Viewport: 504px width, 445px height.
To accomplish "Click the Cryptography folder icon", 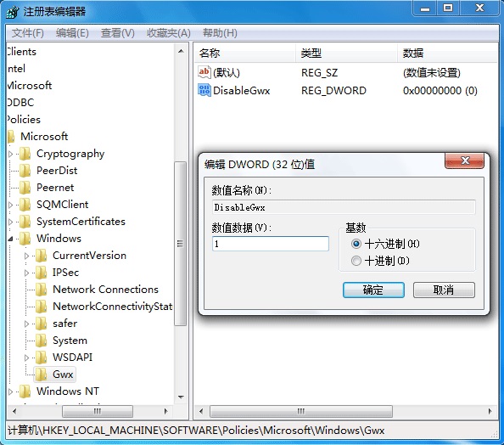I will pyautogui.click(x=25, y=154).
